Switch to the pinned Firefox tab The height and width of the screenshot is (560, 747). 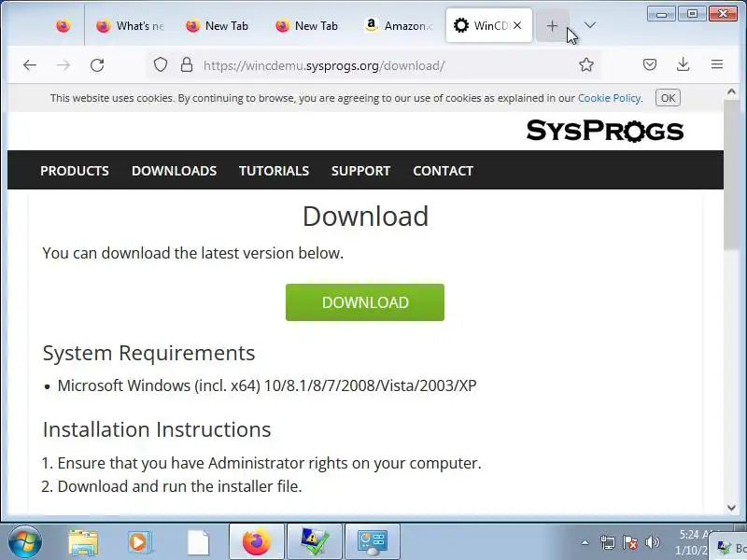63,26
